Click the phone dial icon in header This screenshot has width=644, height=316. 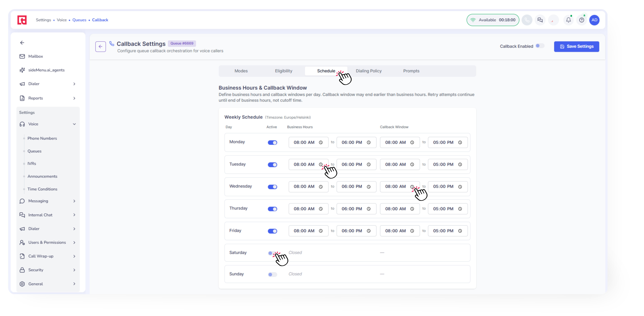[x=527, y=20]
